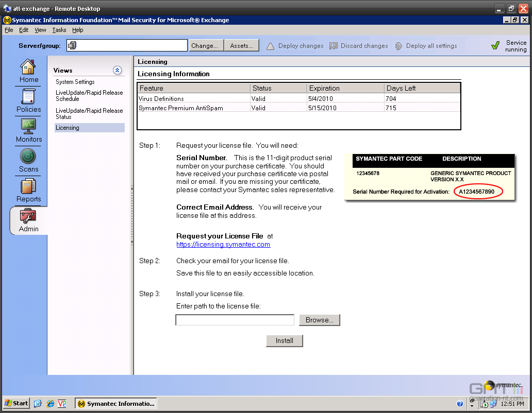
Task: Select the Admin toolbox icon
Action: point(28,216)
